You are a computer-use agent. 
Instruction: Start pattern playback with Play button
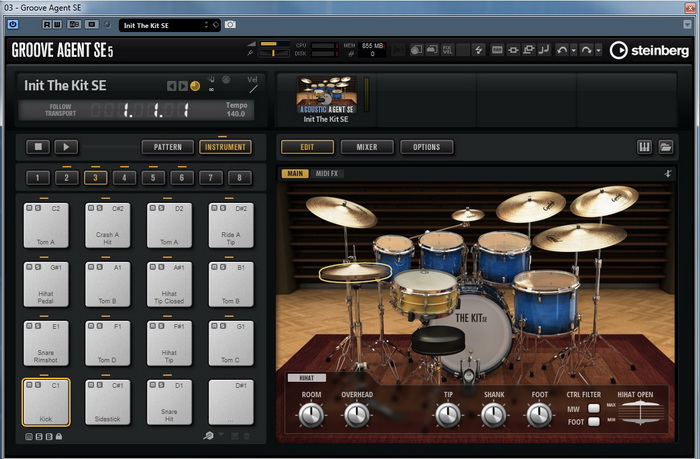tap(66, 147)
